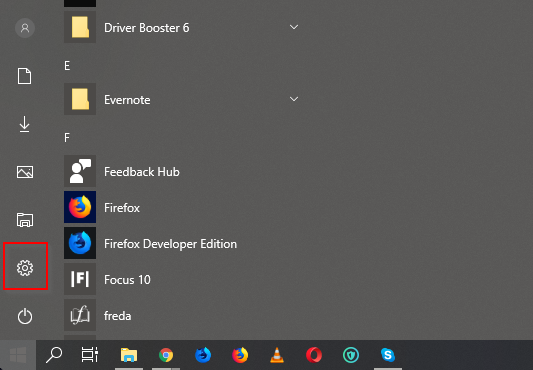Open File Explorer from the Start sidebar
Screen dimensions: 533x370
25,220
